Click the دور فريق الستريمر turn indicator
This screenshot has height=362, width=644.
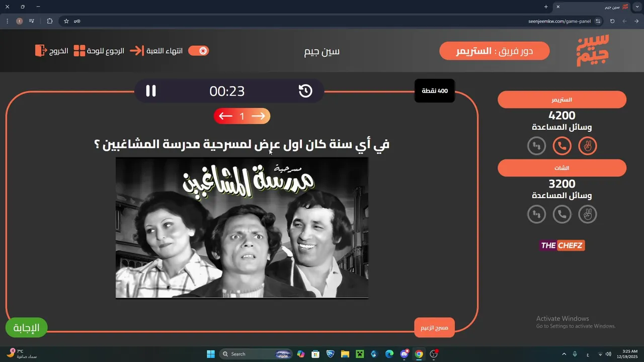pyautogui.click(x=494, y=51)
